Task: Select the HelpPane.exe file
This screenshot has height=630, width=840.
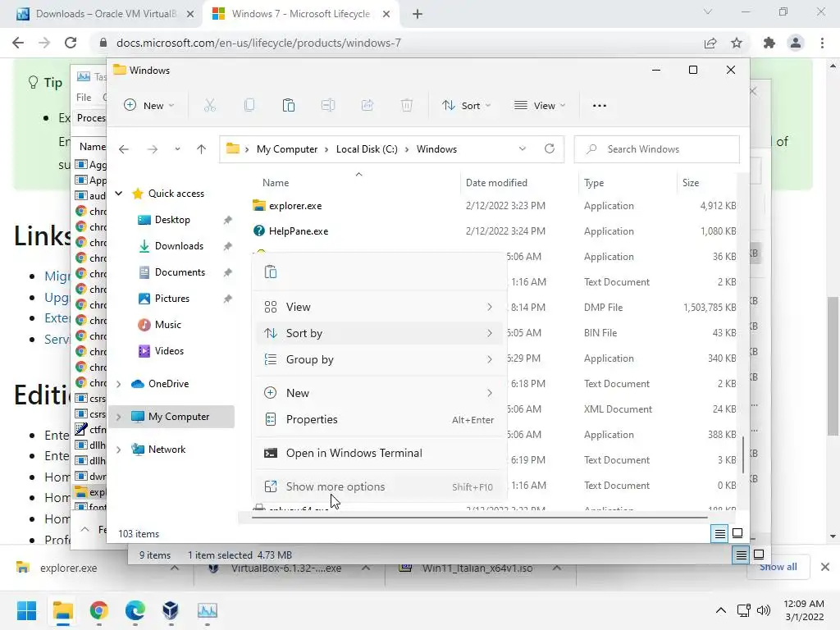Action: [x=299, y=231]
